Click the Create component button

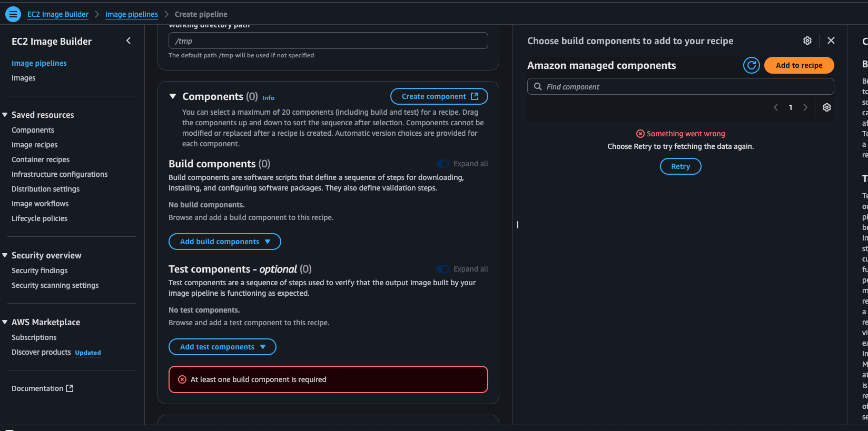click(x=439, y=96)
